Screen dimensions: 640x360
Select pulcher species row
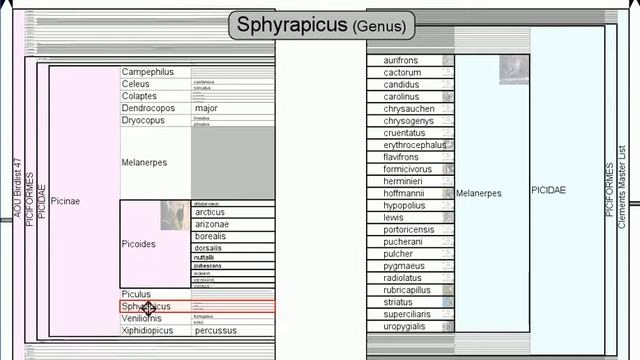pyautogui.click(x=411, y=254)
